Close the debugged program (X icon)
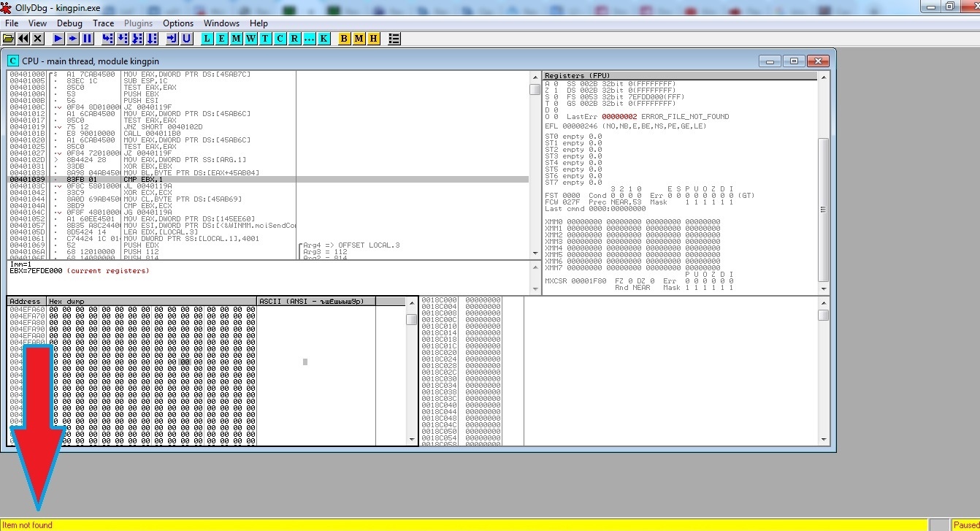980x531 pixels. tap(38, 38)
